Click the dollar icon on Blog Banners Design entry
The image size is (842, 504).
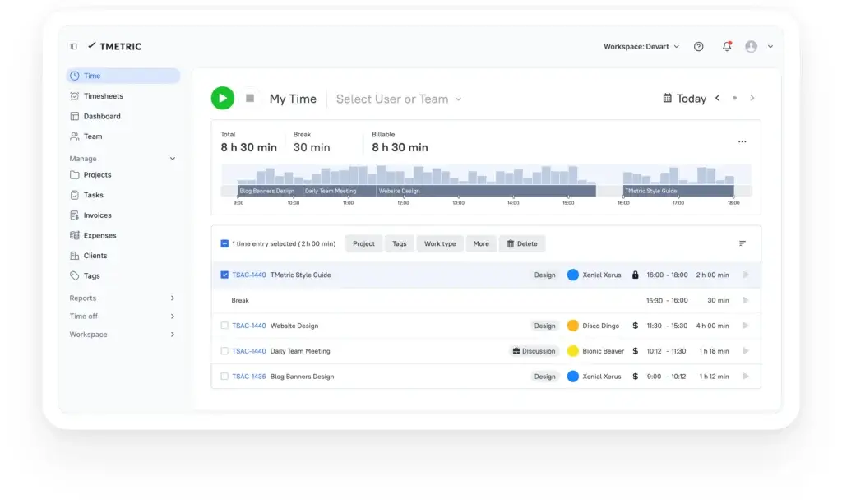(x=636, y=377)
